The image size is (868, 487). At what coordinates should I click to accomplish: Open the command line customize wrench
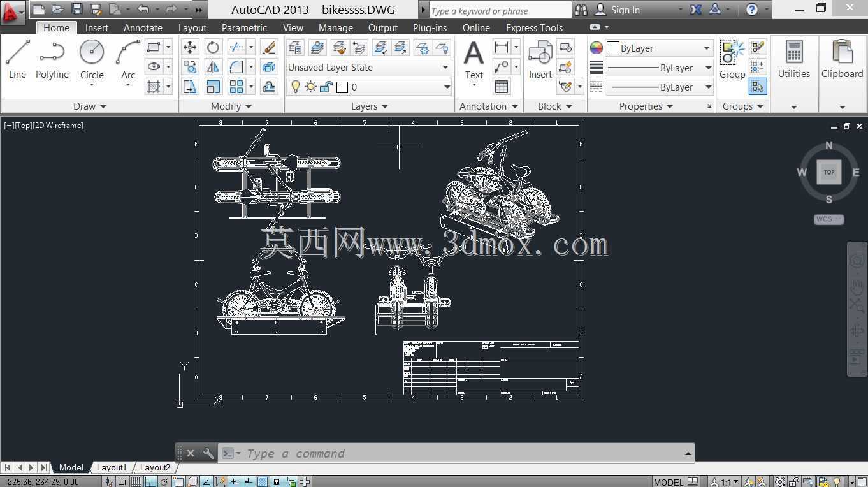pos(208,453)
